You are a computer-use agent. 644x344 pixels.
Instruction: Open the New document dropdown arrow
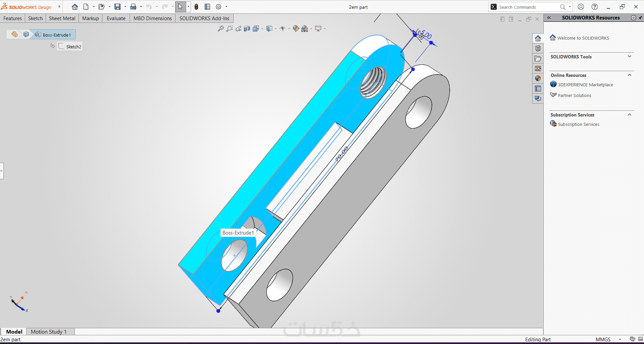(x=94, y=7)
